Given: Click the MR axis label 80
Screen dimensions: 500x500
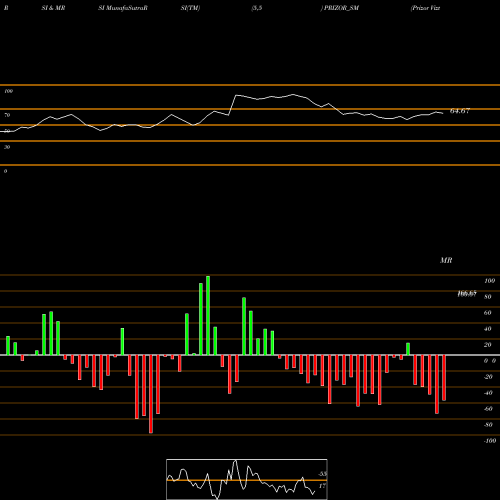Looking at the screenshot, I should click(488, 297).
